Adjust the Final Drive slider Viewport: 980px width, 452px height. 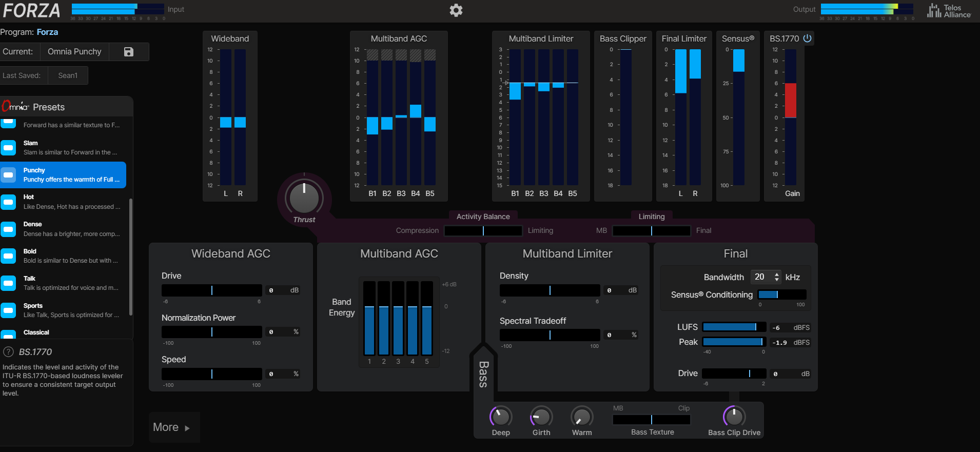coord(734,374)
